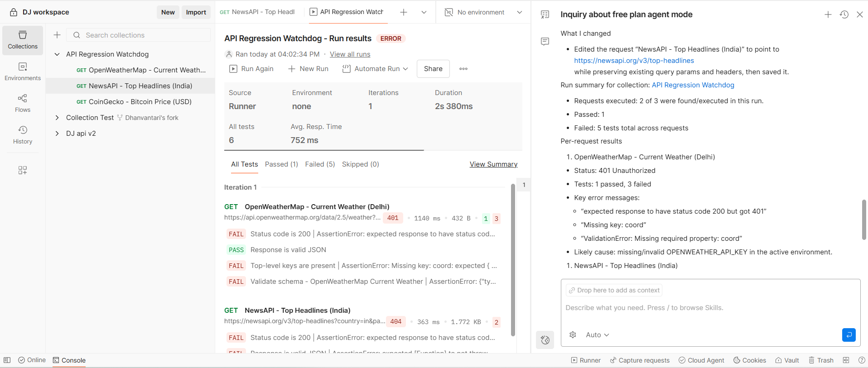Open the Flows sidebar panel

click(23, 104)
